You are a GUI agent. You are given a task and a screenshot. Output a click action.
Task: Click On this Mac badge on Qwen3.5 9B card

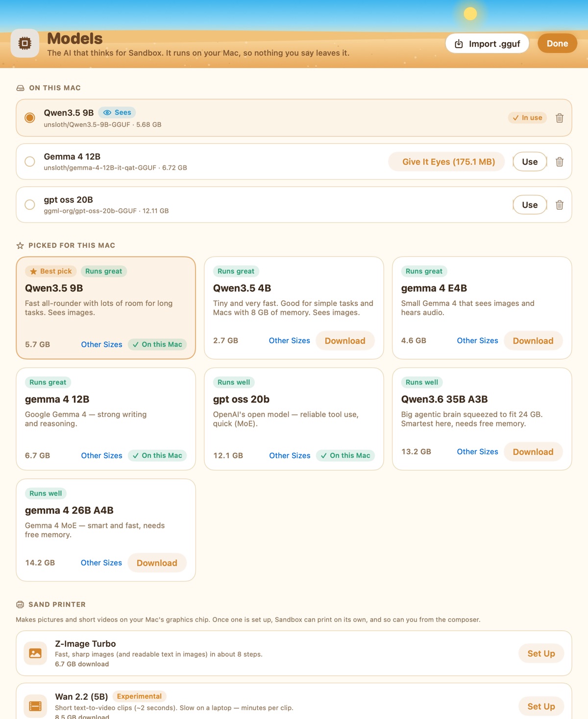coord(157,345)
